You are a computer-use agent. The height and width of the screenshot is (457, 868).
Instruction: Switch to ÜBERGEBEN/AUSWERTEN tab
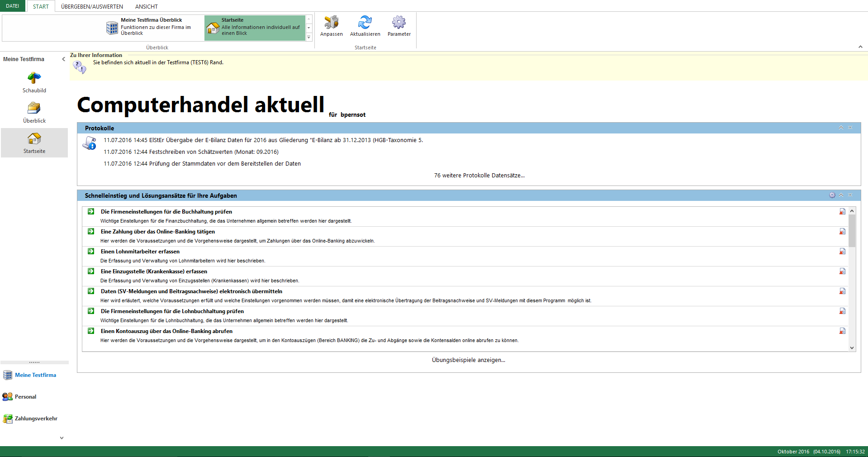tap(92, 6)
